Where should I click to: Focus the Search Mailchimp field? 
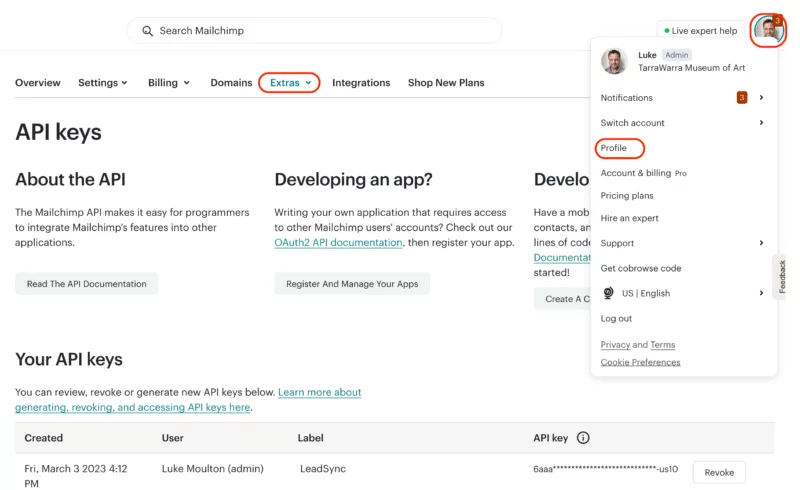[320, 31]
